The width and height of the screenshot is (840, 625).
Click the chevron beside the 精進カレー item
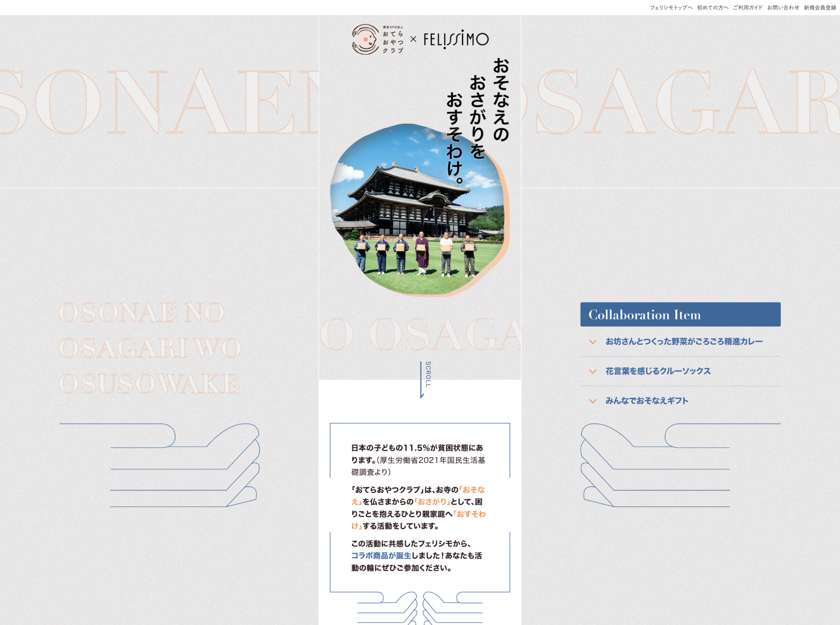pos(593,342)
